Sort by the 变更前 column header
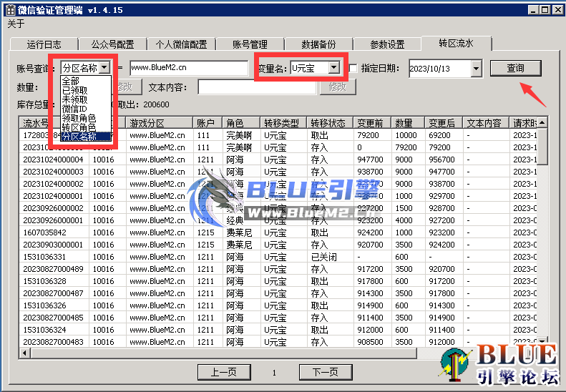This screenshot has height=392, width=566. pyautogui.click(x=372, y=123)
